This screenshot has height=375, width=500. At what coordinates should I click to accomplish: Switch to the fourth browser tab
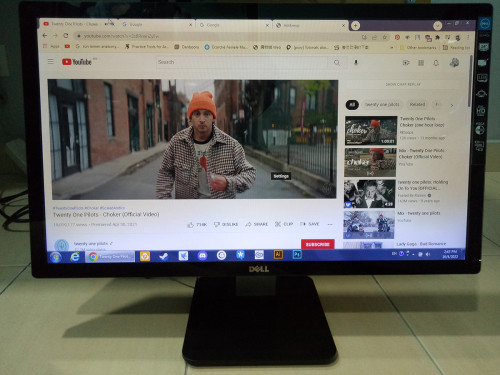(311, 25)
